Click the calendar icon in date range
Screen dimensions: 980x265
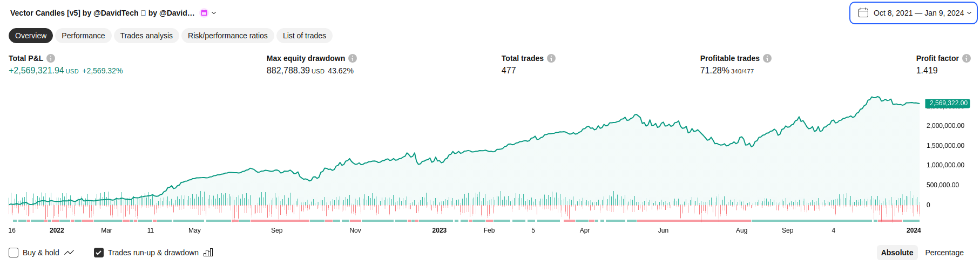(x=863, y=13)
